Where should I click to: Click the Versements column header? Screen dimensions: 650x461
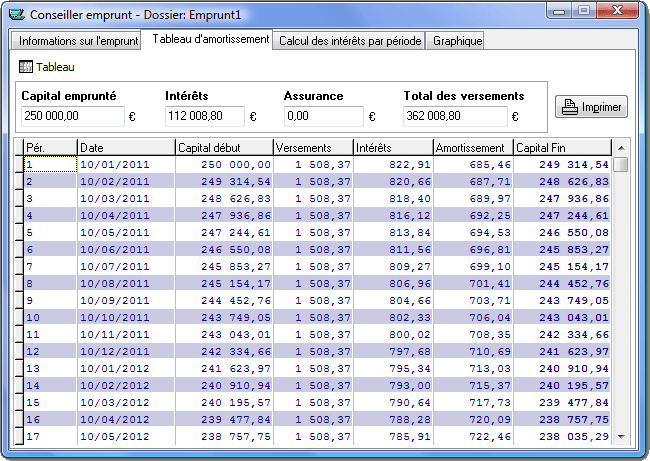[x=313, y=148]
